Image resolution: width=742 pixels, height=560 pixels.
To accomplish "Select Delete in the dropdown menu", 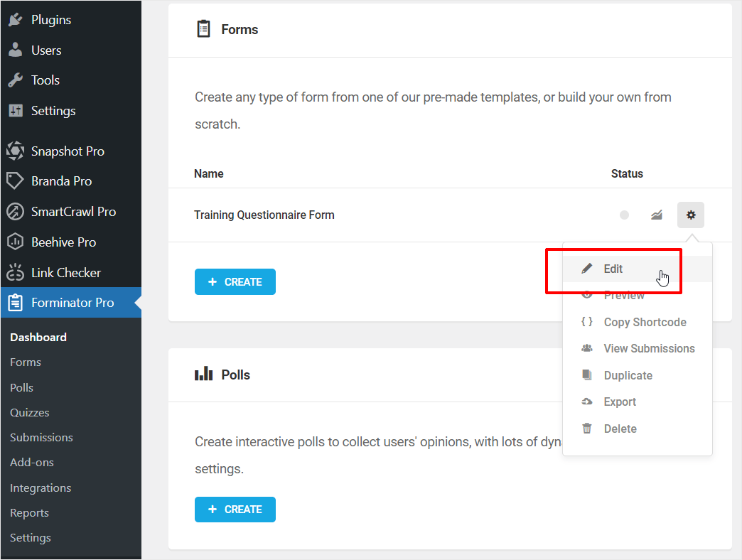I will pyautogui.click(x=637, y=429).
